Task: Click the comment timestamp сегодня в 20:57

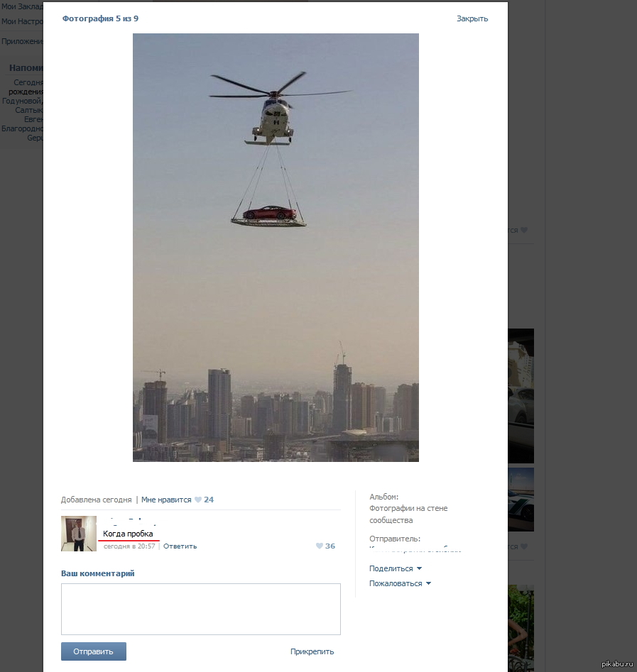Action: pyautogui.click(x=129, y=546)
